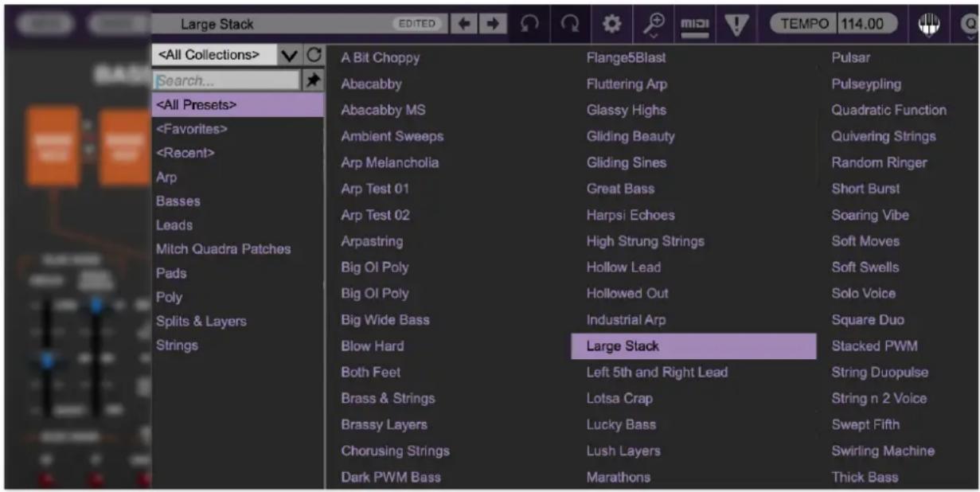Load Left 5th and Right Lead preset
Screen dimensions: 980x492
[657, 372]
